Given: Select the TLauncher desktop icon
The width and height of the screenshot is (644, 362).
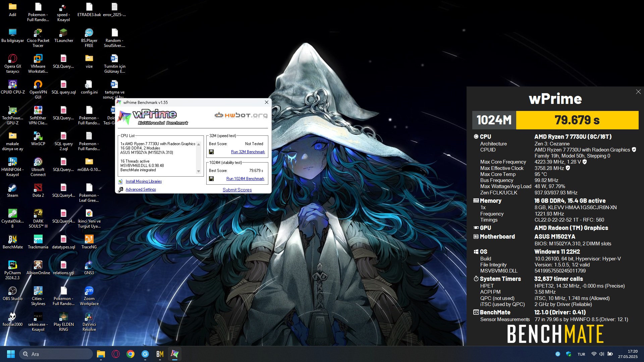Looking at the screenshot, I should [63, 35].
